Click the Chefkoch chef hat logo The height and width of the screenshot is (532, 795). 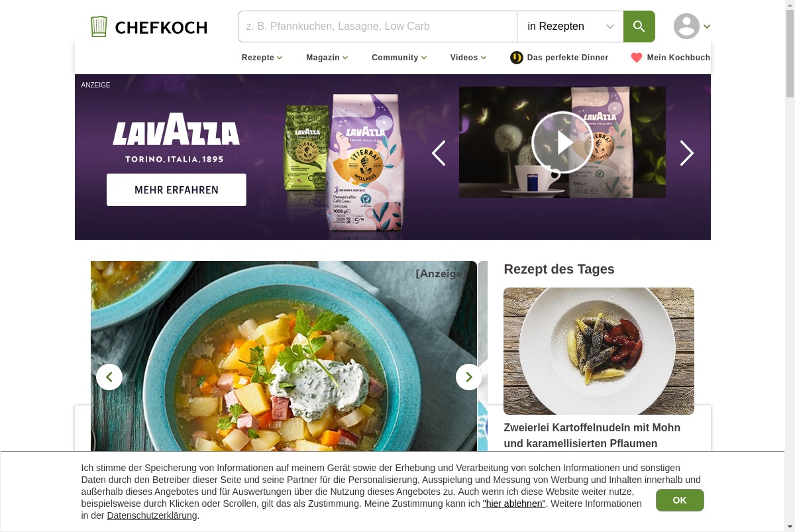(x=99, y=27)
